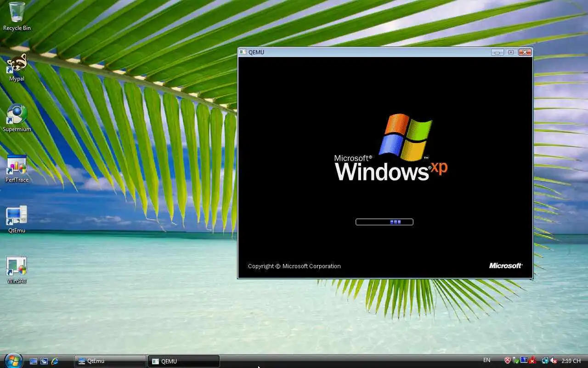Minimize the QEMU window
The width and height of the screenshot is (588, 368).
498,52
